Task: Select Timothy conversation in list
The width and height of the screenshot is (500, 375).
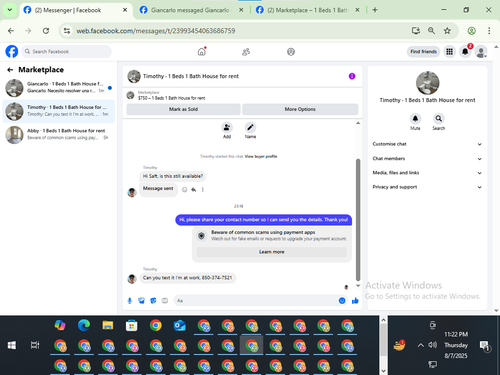Action: (x=59, y=111)
